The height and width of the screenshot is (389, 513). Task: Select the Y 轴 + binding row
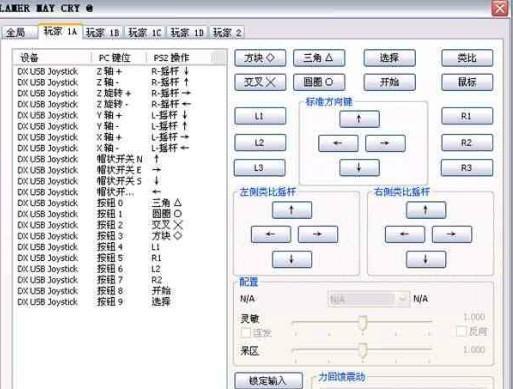(x=119, y=115)
